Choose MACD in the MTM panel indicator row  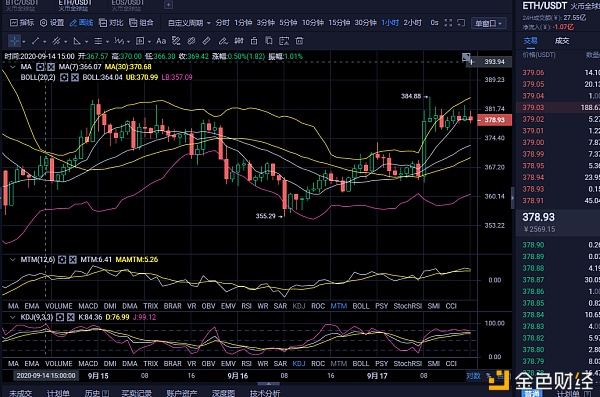[x=88, y=306]
